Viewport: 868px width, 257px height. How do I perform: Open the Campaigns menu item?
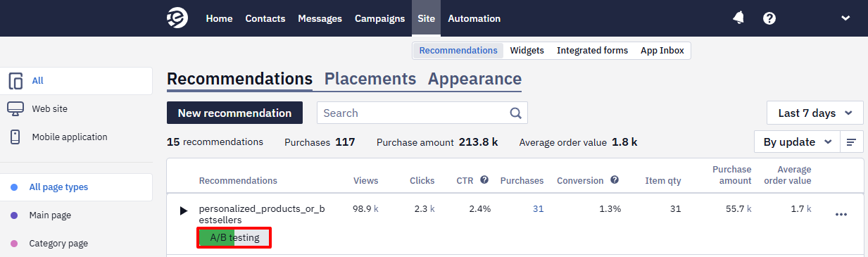pos(379,18)
